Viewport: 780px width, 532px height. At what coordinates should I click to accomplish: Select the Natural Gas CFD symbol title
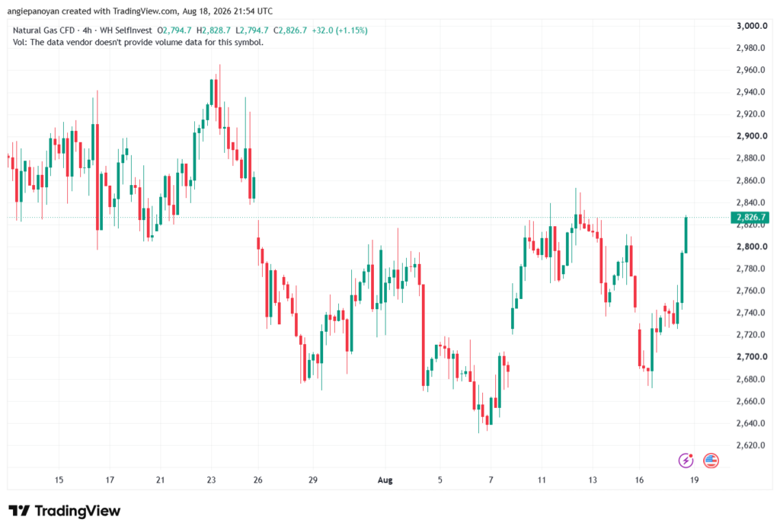click(x=43, y=30)
